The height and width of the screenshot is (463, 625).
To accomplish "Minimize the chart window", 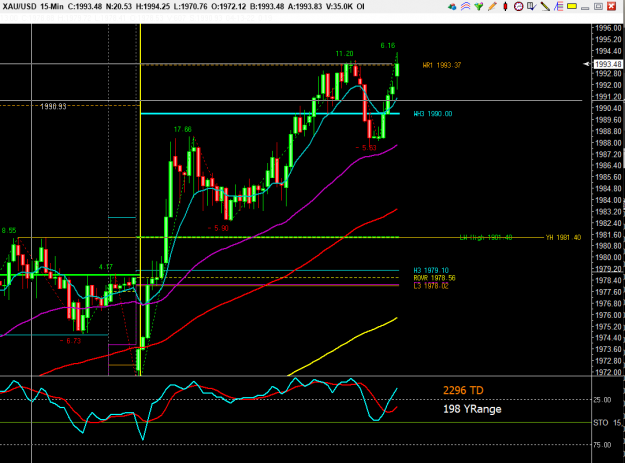I will tap(585, 7).
